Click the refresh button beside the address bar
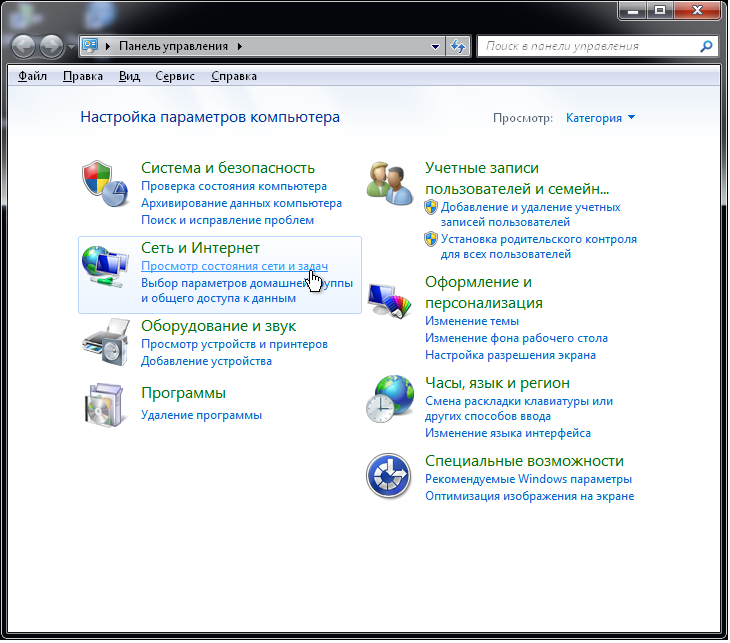The image size is (730, 643). (459, 46)
